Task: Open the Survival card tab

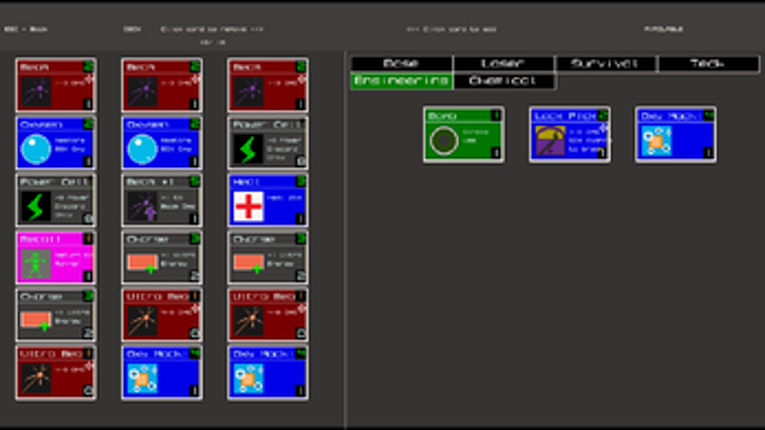Action: pyautogui.click(x=606, y=64)
